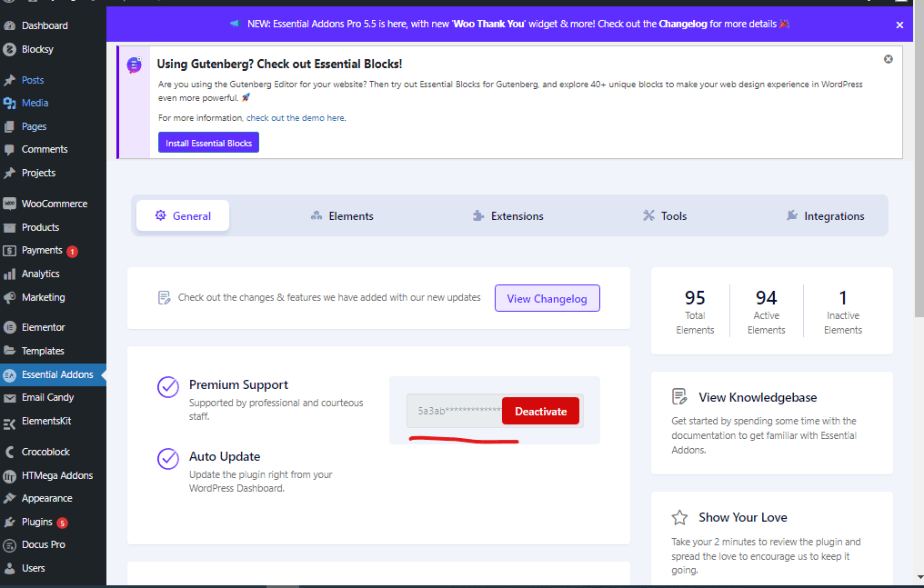The height and width of the screenshot is (588, 924).
Task: Click the Crocoblock logo icon
Action: click(x=9, y=452)
